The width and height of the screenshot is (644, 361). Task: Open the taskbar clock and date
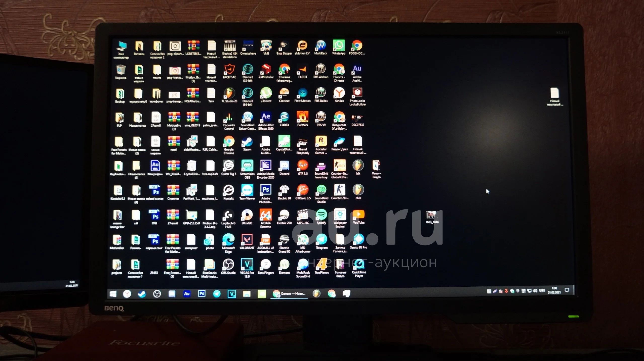[x=554, y=290]
